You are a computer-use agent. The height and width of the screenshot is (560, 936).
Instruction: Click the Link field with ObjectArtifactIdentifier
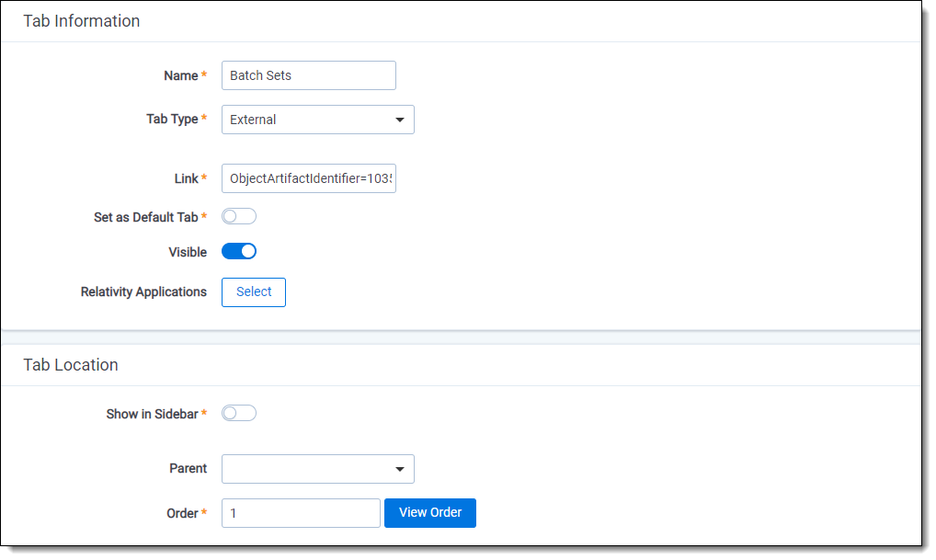(308, 178)
